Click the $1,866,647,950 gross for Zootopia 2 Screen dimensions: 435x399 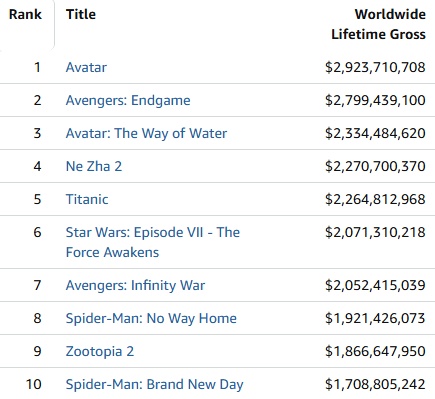tap(375, 351)
